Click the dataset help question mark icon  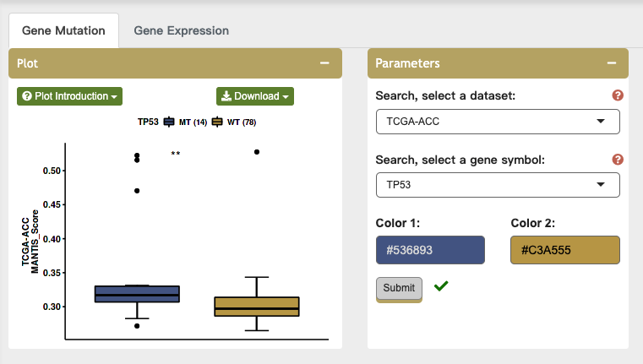(x=618, y=96)
